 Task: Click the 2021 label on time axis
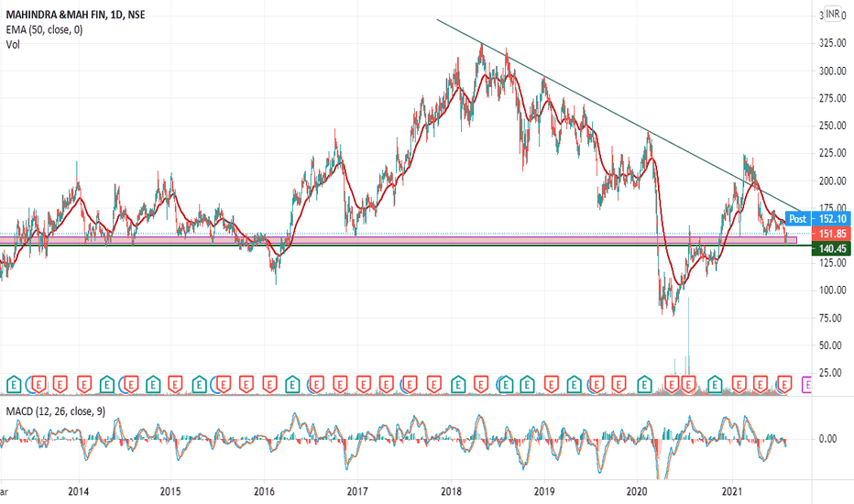coord(732,491)
